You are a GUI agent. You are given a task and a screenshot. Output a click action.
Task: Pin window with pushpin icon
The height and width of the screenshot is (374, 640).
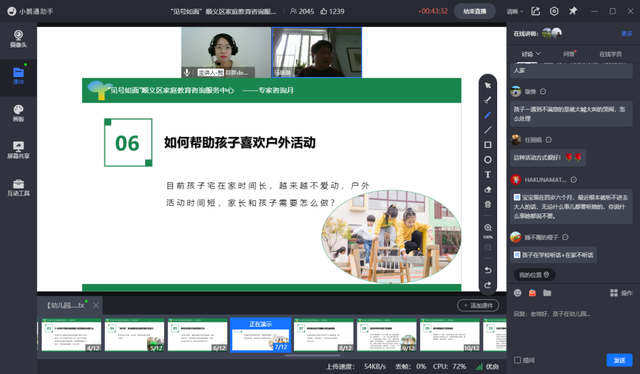click(573, 11)
